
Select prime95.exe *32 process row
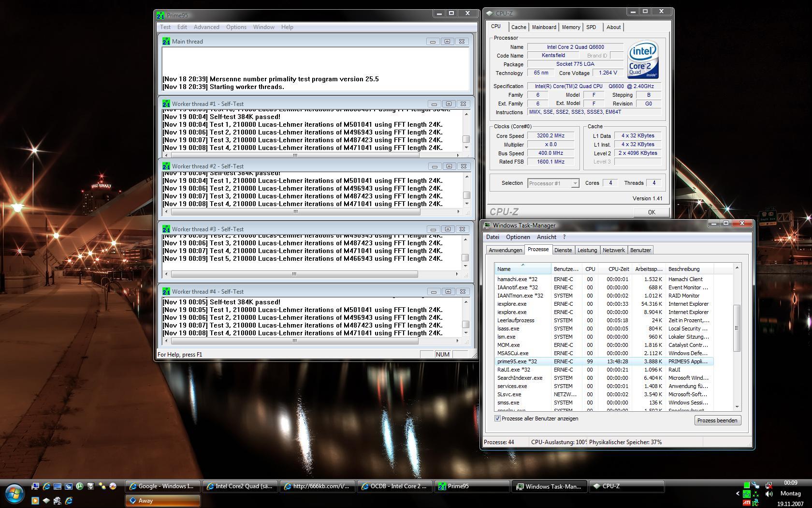point(604,361)
